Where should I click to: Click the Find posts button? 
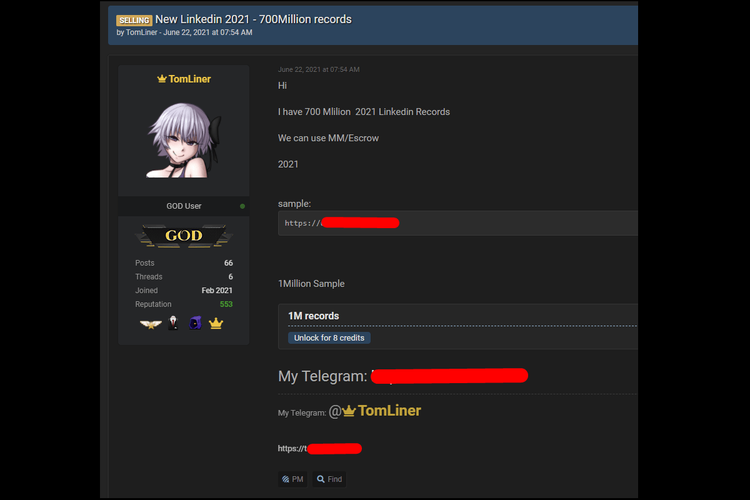tap(330, 479)
